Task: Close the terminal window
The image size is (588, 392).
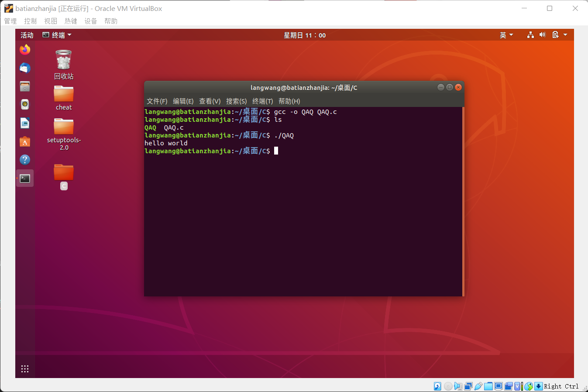Action: tap(458, 87)
